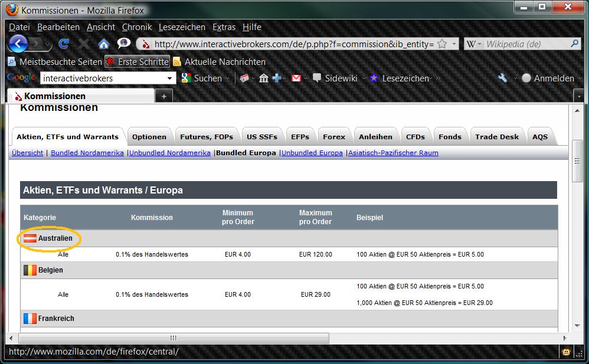Switch to the Optionen tab
The image size is (589, 364).
(x=149, y=137)
